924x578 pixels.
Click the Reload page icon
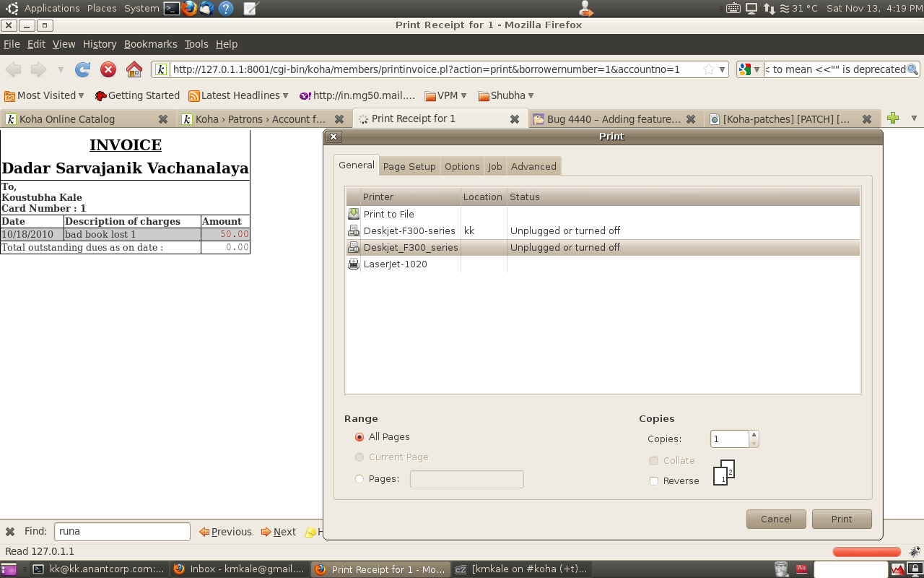pos(82,69)
